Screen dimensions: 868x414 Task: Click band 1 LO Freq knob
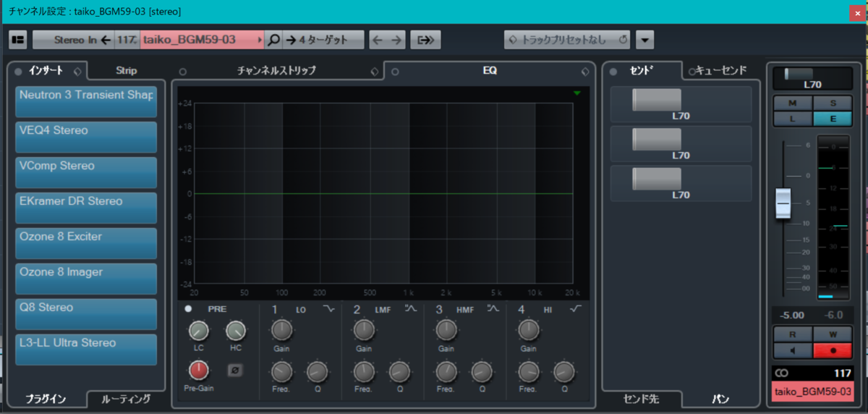pos(282,373)
